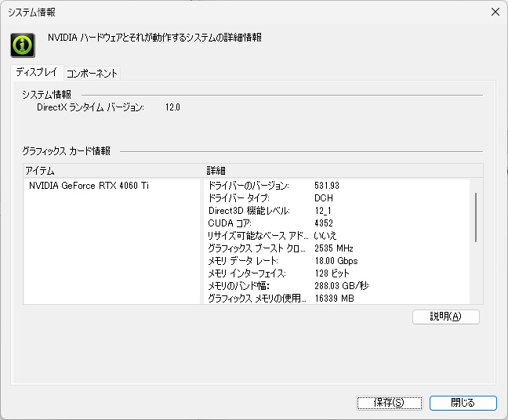Image resolution: width=508 pixels, height=420 pixels.
Task: Click the ドライバー タイプ DCH row
Action: coord(337,198)
